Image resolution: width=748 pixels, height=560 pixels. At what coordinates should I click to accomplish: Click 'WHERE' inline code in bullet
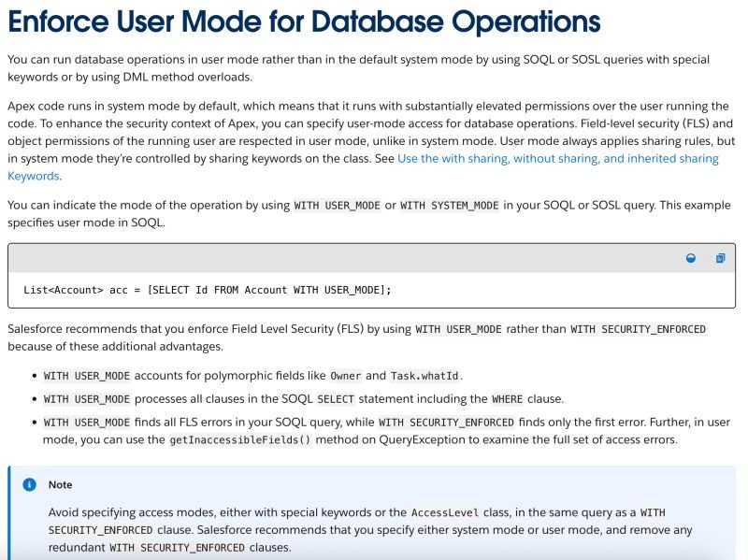(x=507, y=399)
